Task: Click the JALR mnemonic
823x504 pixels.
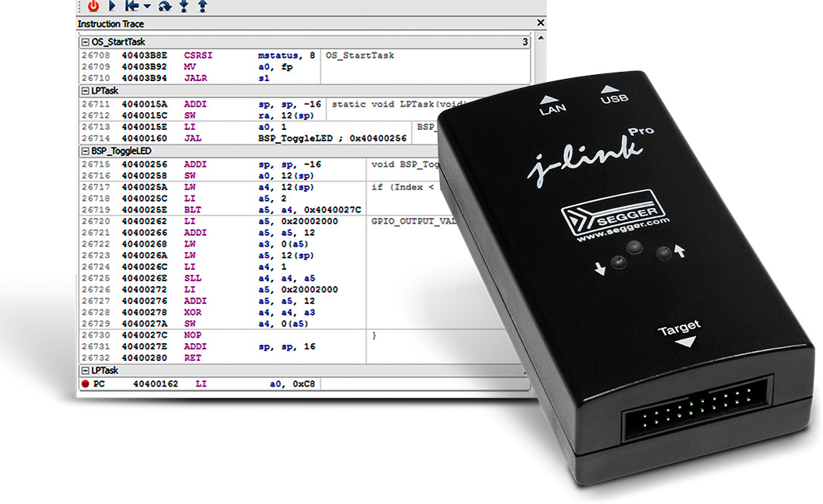Action: 195,78
